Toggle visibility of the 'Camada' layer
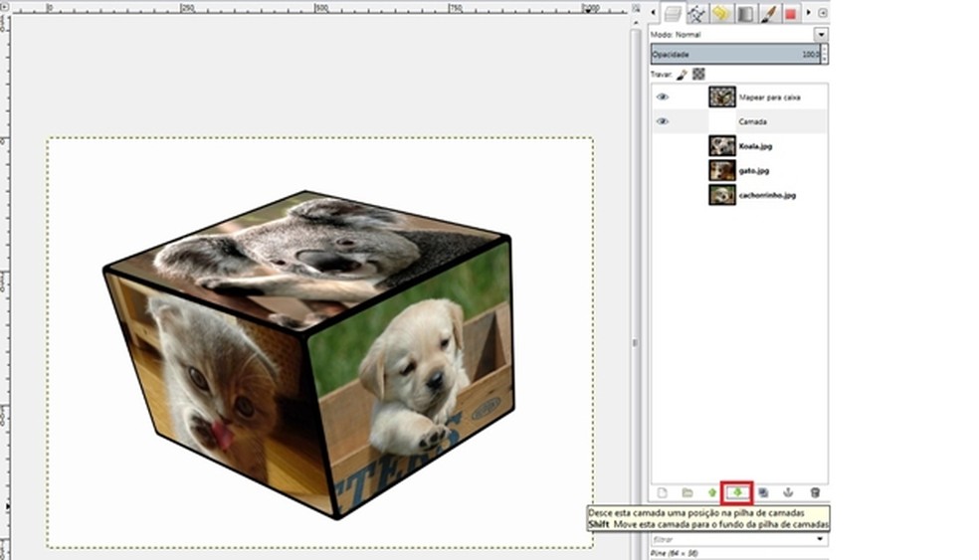The image size is (979, 560). (663, 121)
